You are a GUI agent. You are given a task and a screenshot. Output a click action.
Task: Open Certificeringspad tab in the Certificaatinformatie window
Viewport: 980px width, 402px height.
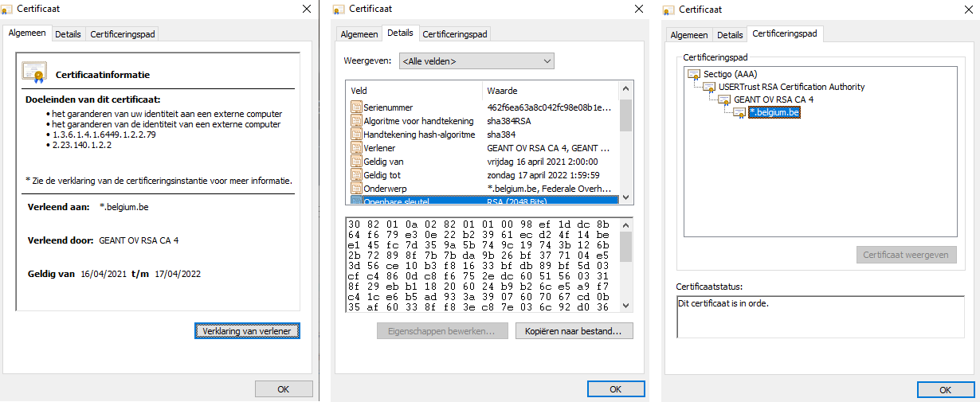tap(123, 34)
